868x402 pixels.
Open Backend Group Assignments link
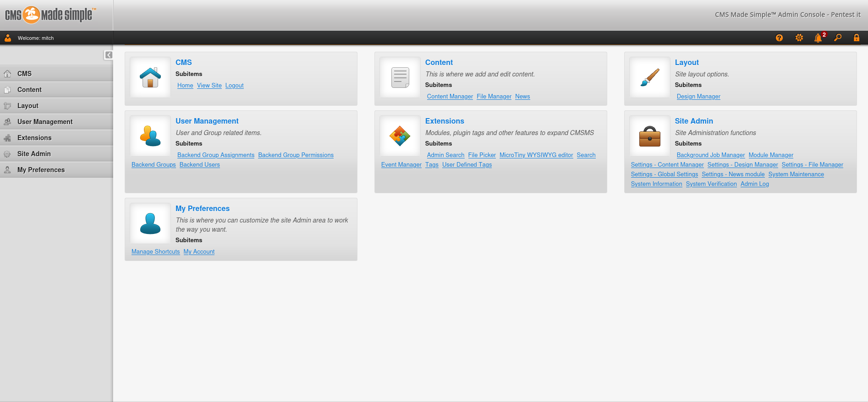click(x=216, y=155)
